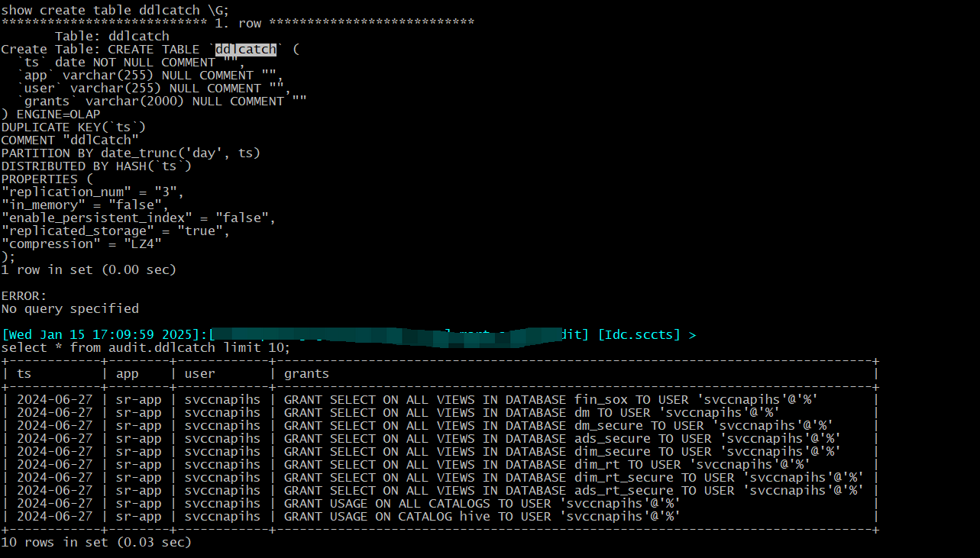Viewport: 980px width, 558px height.
Task: Click the grant row for database fin_sox
Action: point(439,399)
